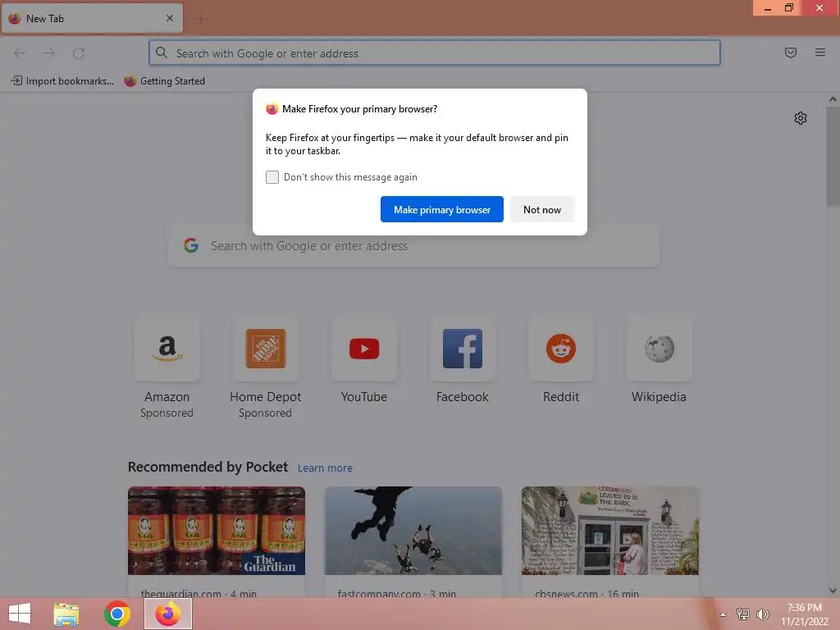Select the New Tab browser tab

click(92, 18)
